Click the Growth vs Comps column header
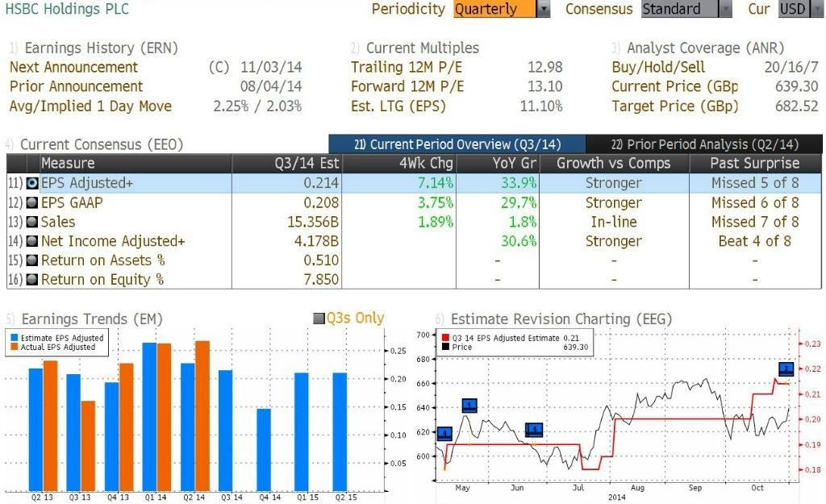Screen dimensions: 826x504 [x=614, y=163]
